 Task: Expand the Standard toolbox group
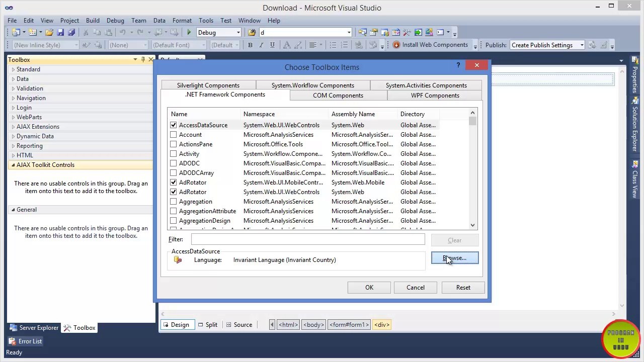pyautogui.click(x=13, y=69)
